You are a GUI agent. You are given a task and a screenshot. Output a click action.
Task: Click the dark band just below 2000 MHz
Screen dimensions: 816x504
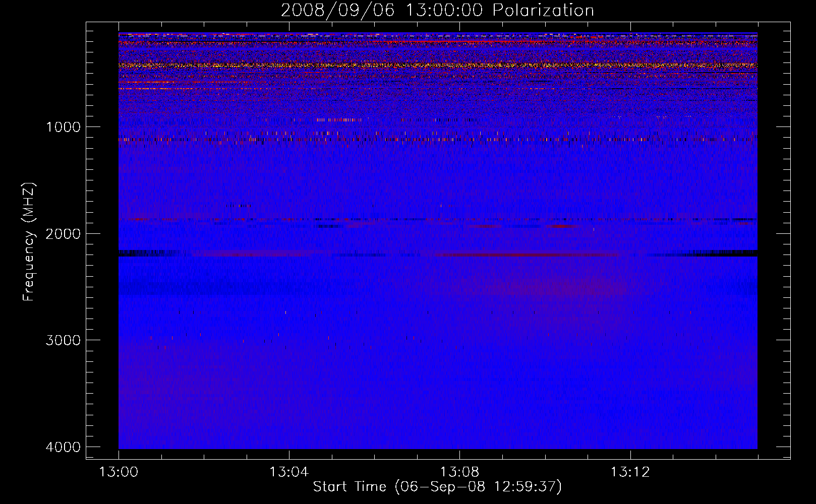438,254
